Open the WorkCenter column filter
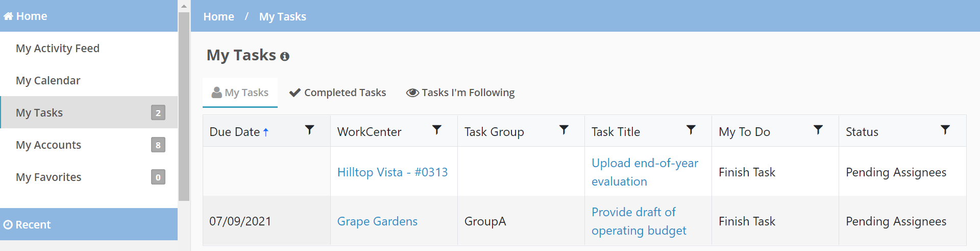This screenshot has height=251, width=980. tap(437, 130)
